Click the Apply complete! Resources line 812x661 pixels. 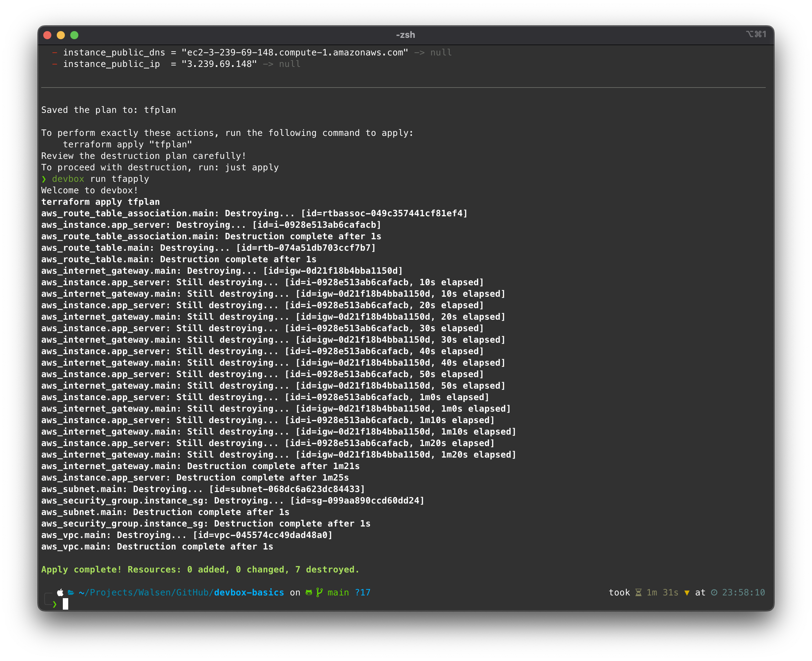[x=200, y=570]
